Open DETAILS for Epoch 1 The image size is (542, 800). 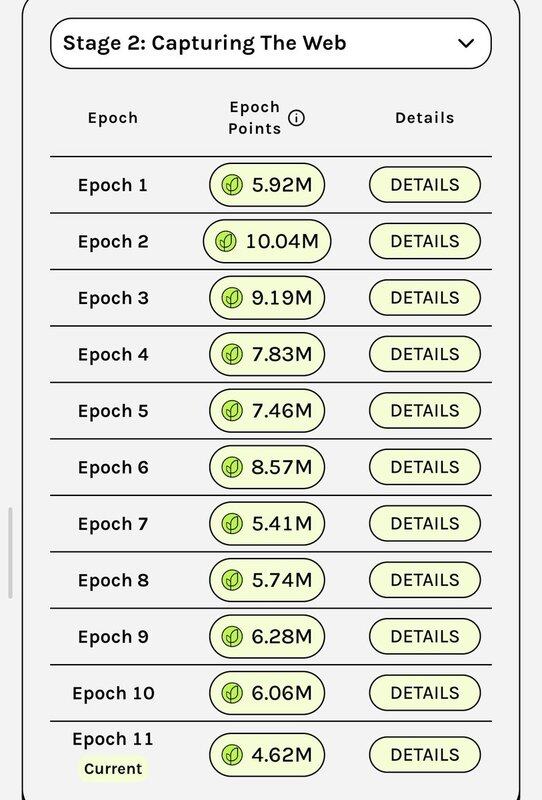click(x=425, y=185)
